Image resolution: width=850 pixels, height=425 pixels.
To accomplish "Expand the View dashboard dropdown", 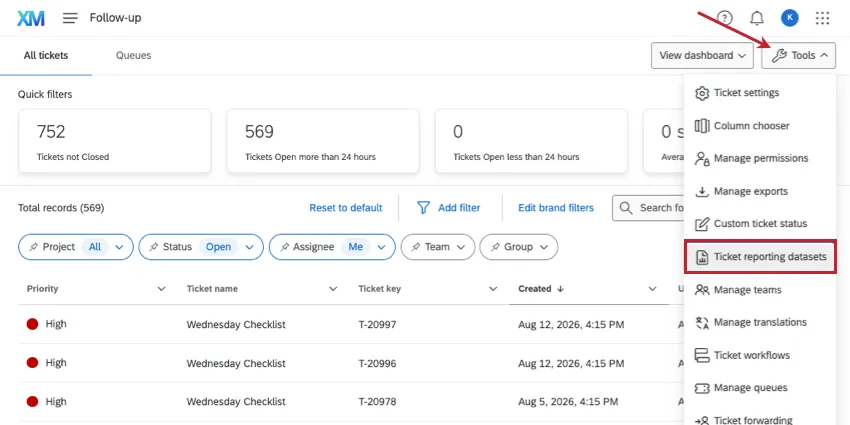I will tap(702, 55).
